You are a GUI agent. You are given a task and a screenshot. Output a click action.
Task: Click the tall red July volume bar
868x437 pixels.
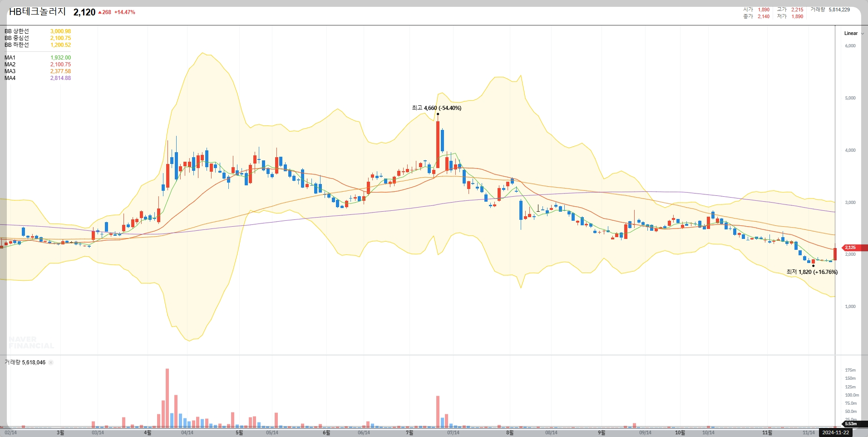[x=438, y=412]
